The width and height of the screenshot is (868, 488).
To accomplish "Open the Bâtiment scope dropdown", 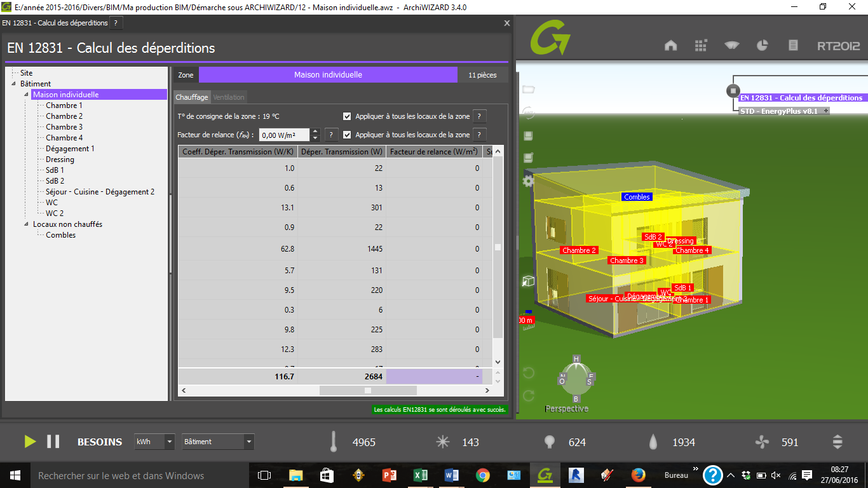I will click(x=217, y=442).
